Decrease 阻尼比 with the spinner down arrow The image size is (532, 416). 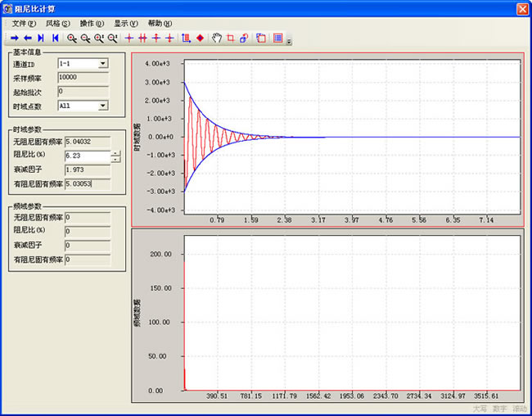coord(115,159)
